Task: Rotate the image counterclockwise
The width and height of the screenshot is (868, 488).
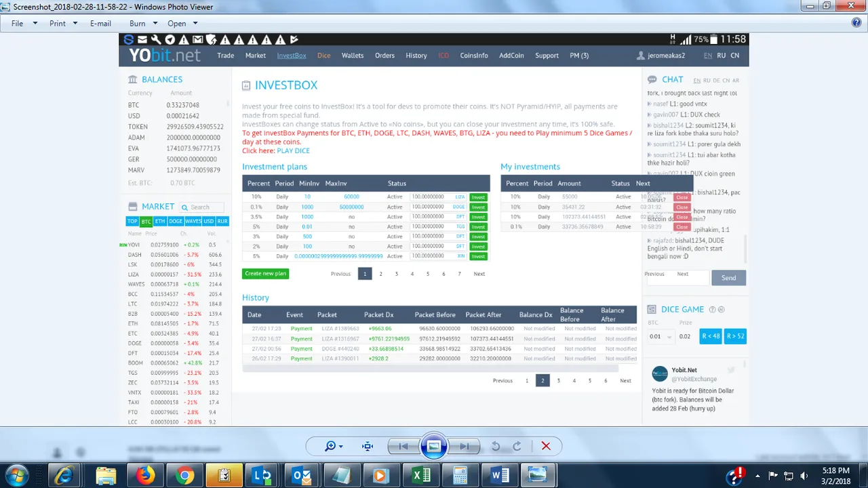Action: 496,446
